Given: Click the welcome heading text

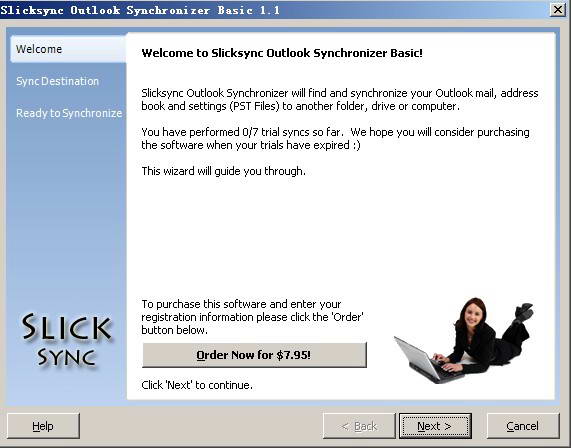Looking at the screenshot, I should tap(282, 53).
